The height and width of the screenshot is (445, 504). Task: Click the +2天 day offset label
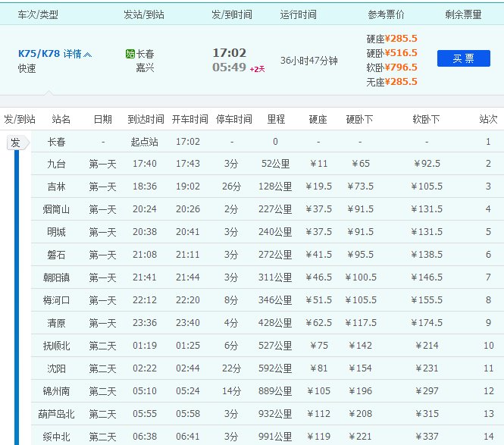click(257, 69)
